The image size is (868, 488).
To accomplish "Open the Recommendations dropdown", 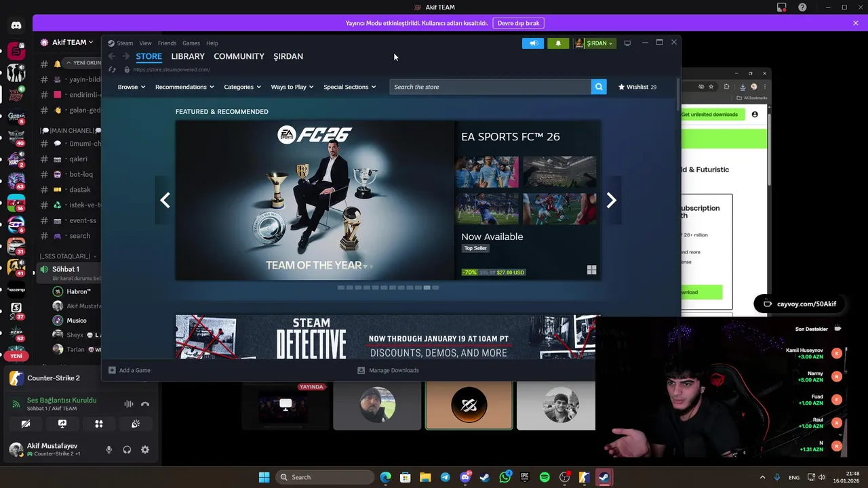I will 184,87.
